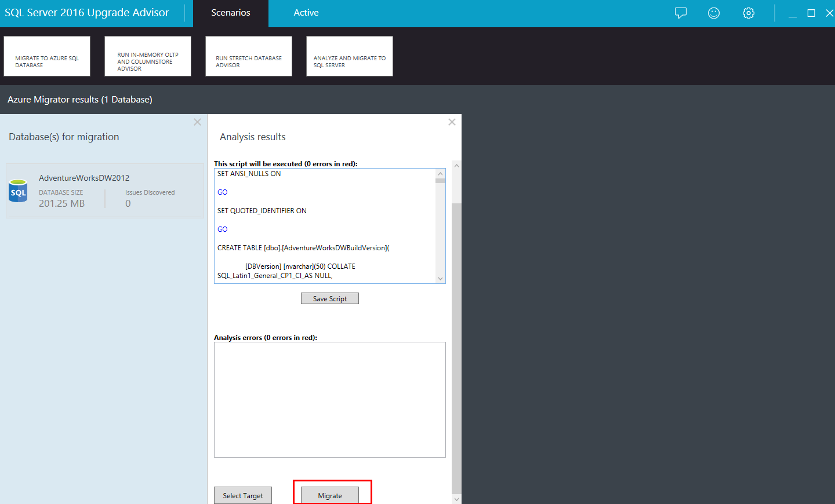The height and width of the screenshot is (504, 835).
Task: Click the 201.25 MB database size value
Action: pyautogui.click(x=62, y=203)
